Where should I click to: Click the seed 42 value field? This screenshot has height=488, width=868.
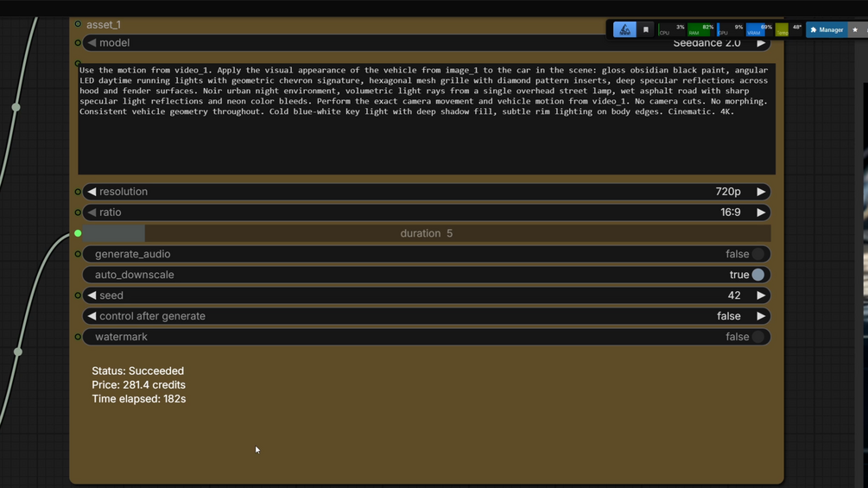click(427, 295)
